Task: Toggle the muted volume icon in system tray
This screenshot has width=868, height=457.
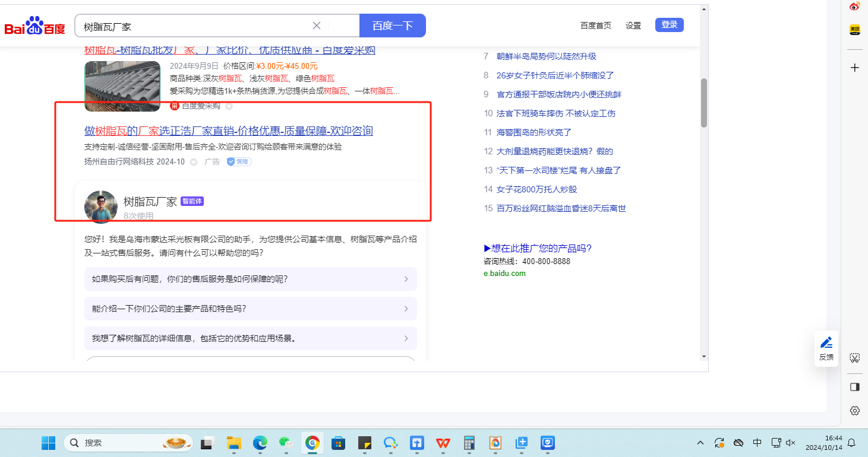Action: point(790,443)
